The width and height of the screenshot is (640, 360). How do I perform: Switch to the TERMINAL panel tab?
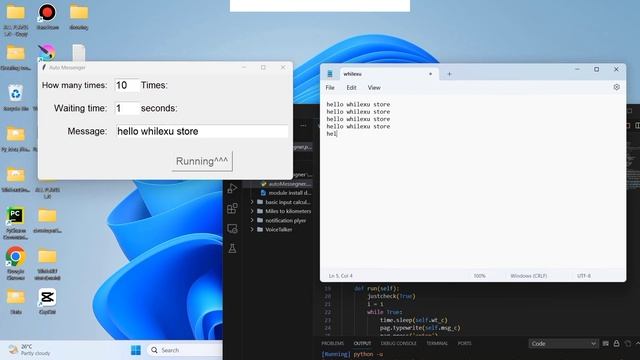(437, 343)
